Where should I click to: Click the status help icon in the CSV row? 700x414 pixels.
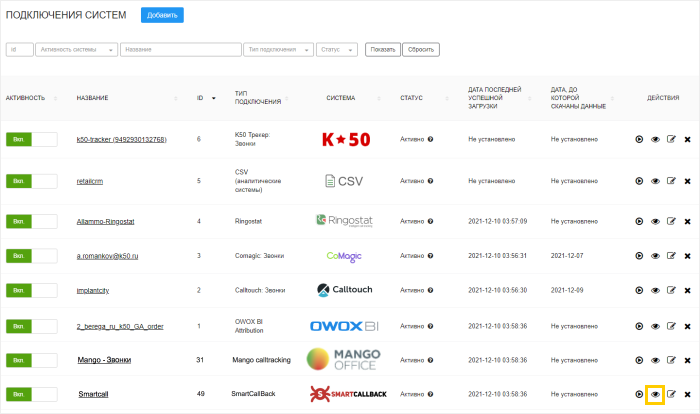tap(430, 181)
